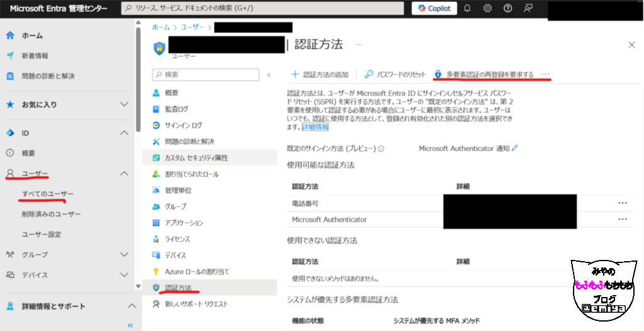
Task: Select the Microsoft Authenticator method row
Action: tap(459, 220)
